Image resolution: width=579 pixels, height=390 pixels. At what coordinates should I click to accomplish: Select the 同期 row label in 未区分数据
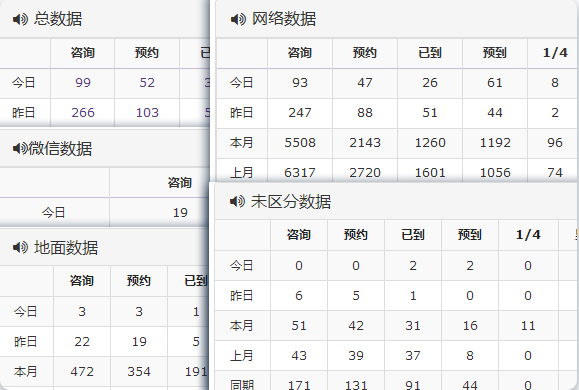pos(241,385)
